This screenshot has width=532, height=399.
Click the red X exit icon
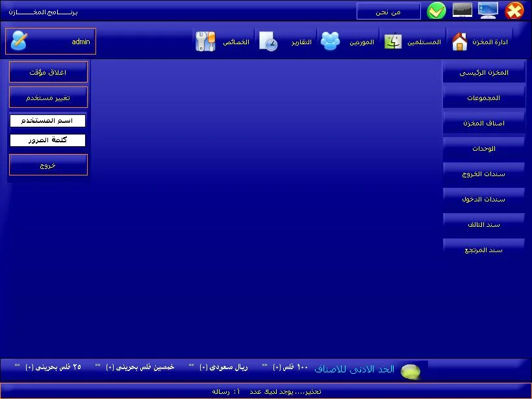point(514,11)
